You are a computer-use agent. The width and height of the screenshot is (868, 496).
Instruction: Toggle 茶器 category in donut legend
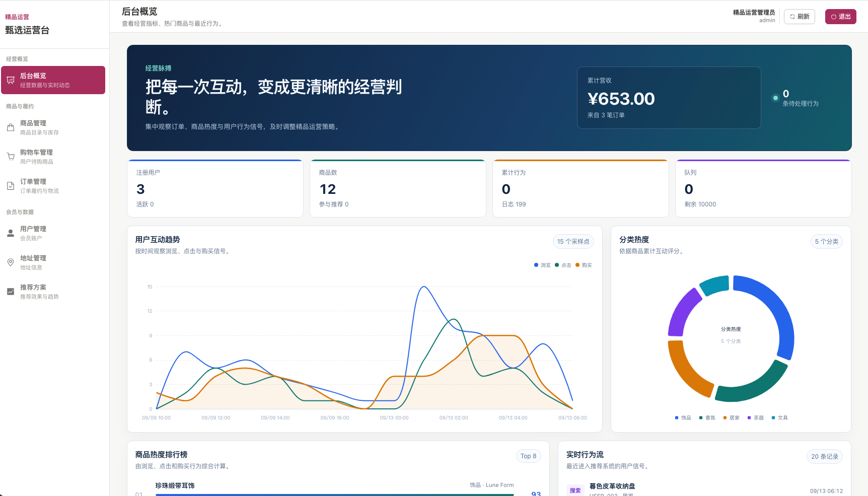pos(755,417)
